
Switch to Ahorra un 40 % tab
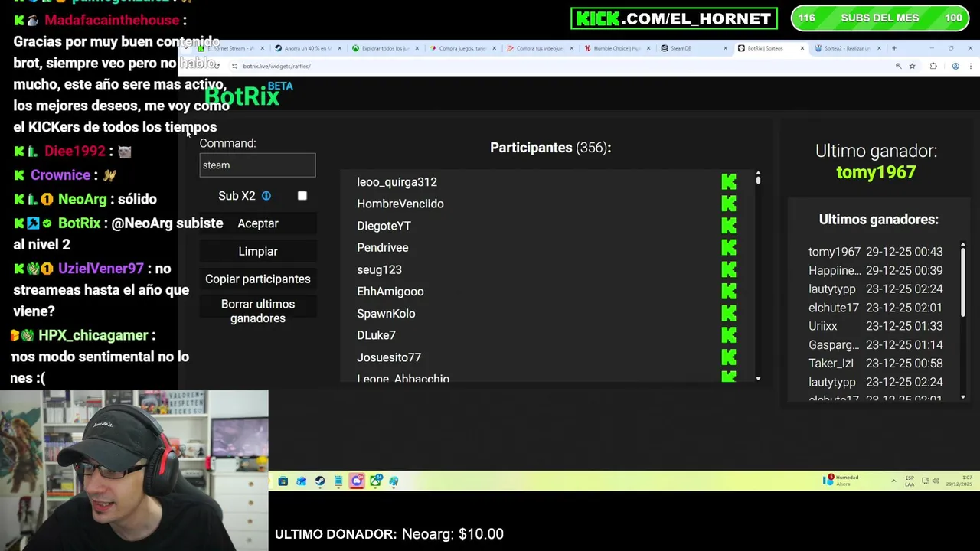click(x=308, y=48)
